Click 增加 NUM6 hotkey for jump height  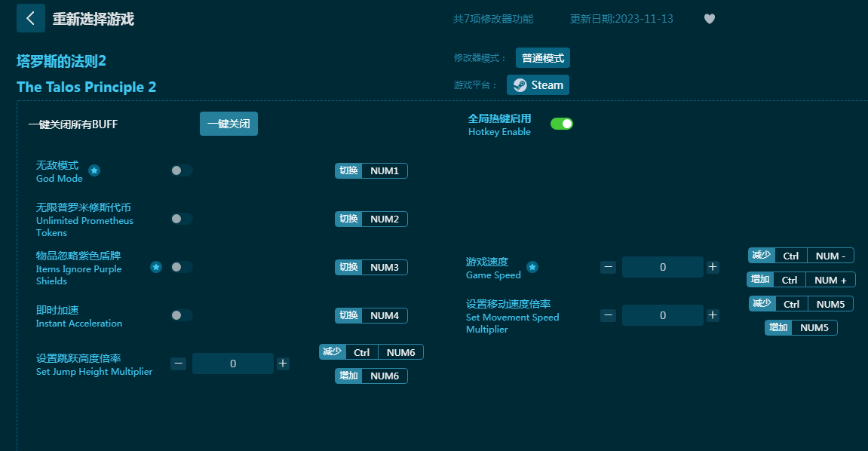[371, 376]
